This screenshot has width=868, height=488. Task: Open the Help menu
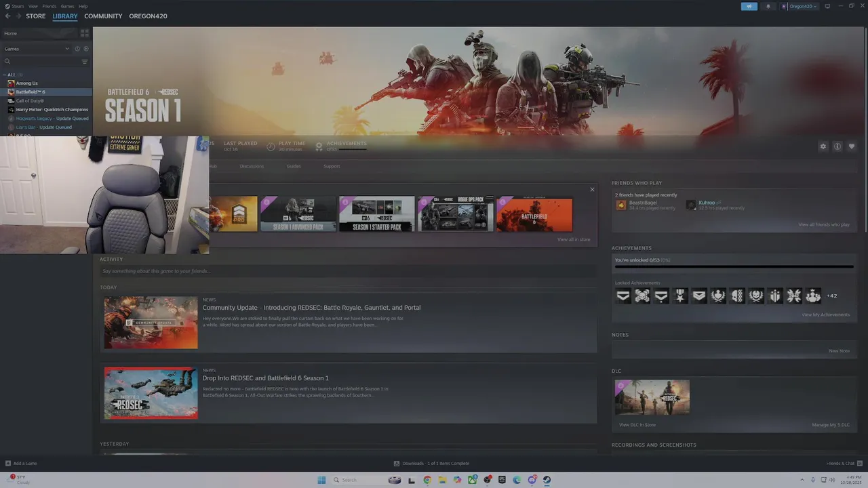point(83,6)
